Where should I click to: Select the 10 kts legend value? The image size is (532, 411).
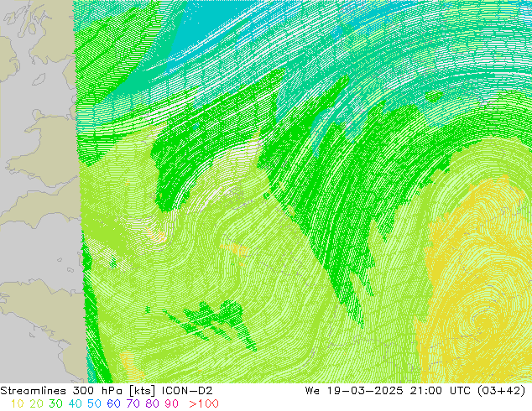point(18,403)
